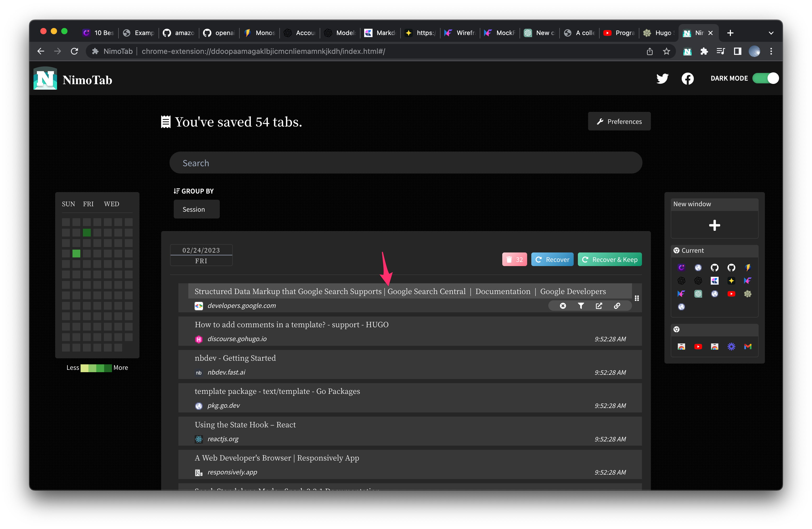Click the filter icon on developers.google.com row
The width and height of the screenshot is (812, 529).
pos(581,306)
